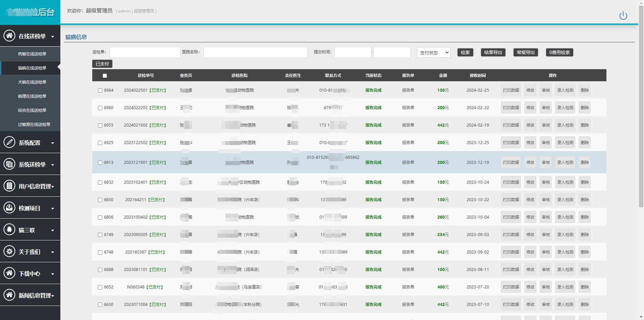Click the 已支付 button above table
This screenshot has width=644, height=320.
pyautogui.click(x=102, y=64)
